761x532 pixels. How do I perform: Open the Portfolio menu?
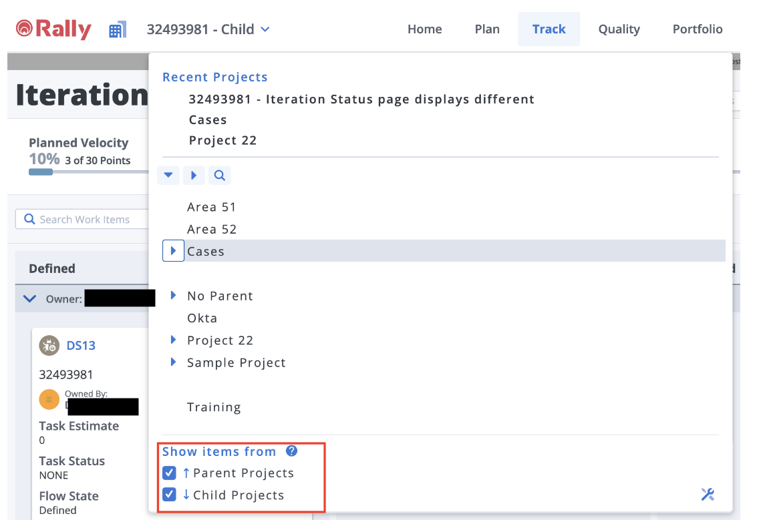[x=698, y=29]
